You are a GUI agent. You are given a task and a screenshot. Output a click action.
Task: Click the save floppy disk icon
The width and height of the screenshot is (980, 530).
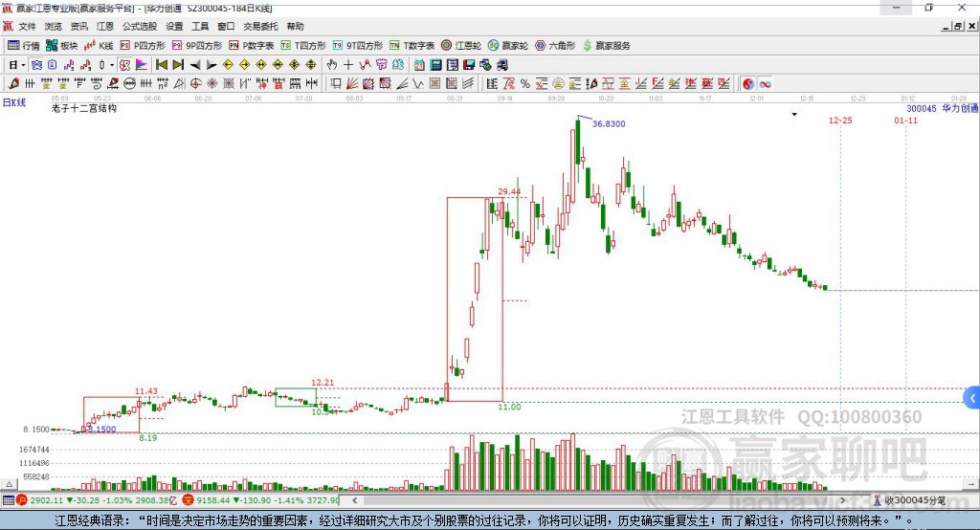point(469,65)
